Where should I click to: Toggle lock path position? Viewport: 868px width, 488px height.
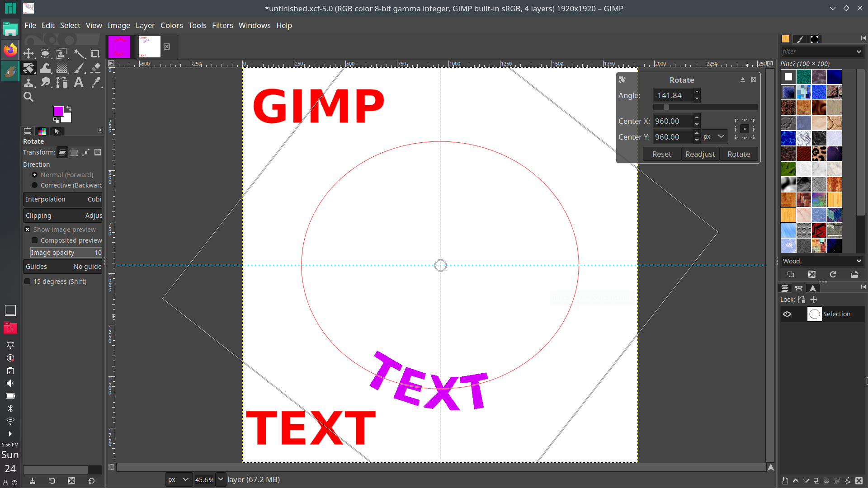pyautogui.click(x=814, y=300)
